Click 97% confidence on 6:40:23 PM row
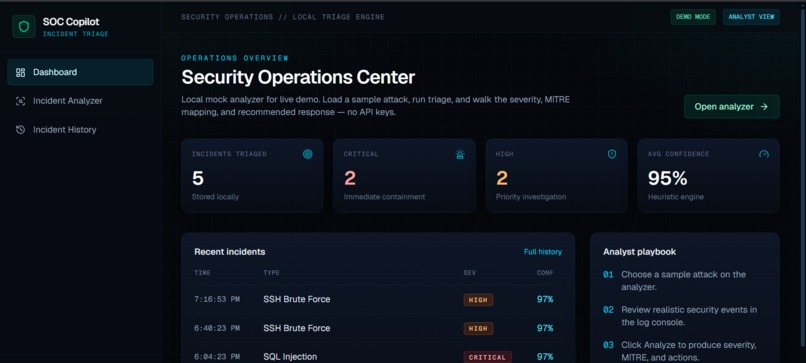Screen dimensions: 806x363 (545, 328)
